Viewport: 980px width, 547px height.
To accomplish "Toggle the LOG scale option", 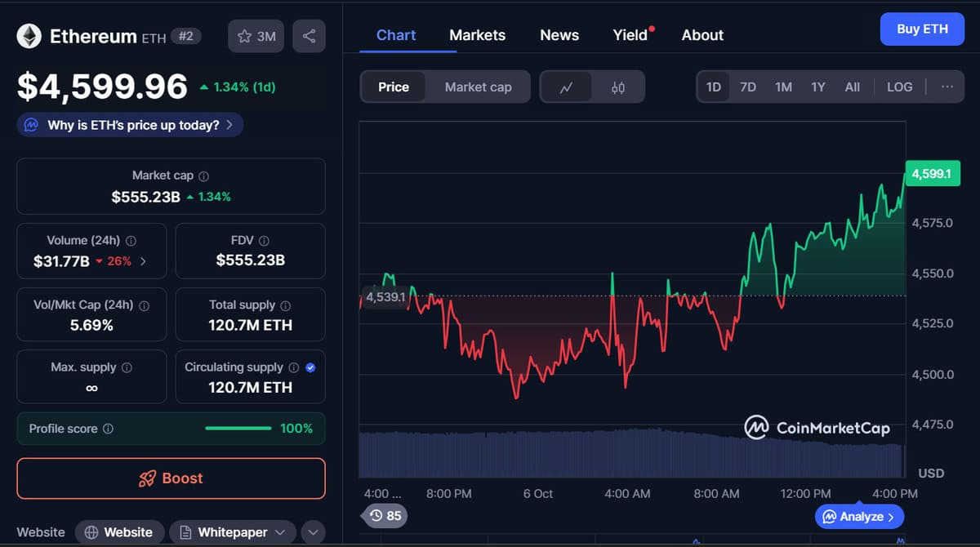I will [899, 87].
